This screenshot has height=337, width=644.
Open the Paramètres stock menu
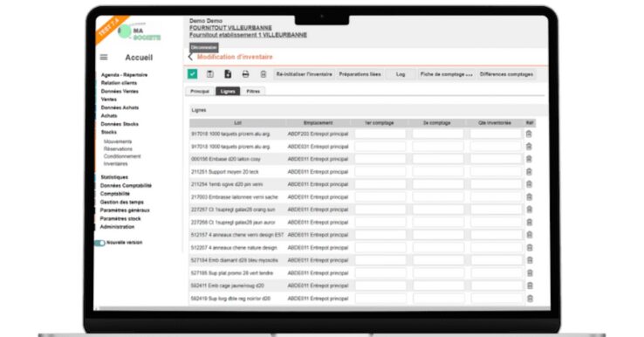[120, 218]
